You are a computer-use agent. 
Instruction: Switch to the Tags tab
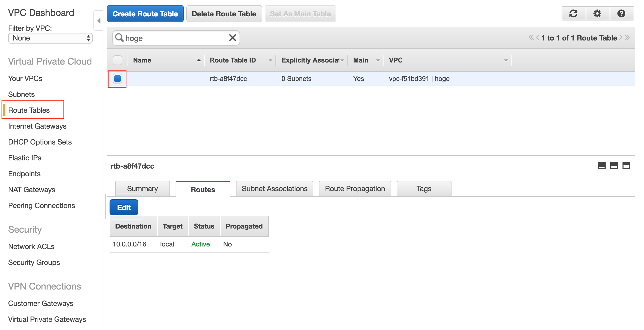(424, 189)
